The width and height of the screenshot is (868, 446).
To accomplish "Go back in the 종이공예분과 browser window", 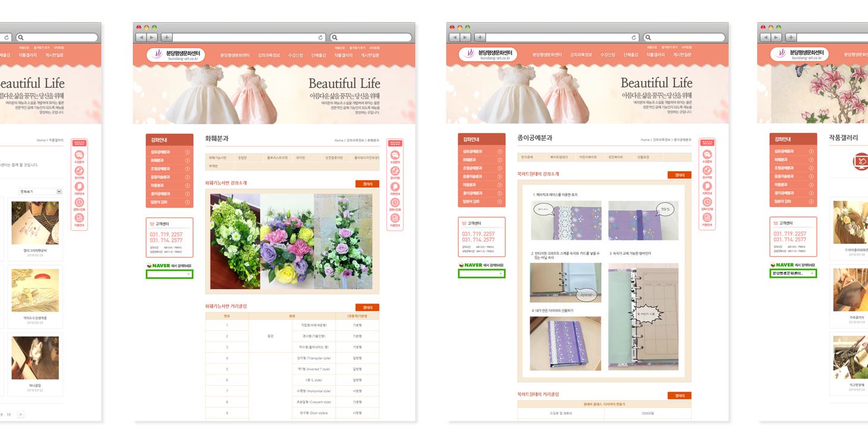I will [454, 38].
